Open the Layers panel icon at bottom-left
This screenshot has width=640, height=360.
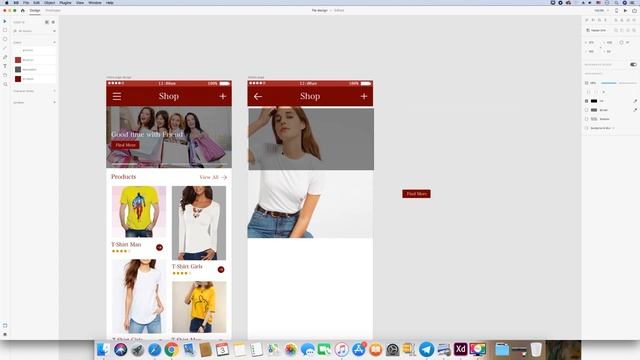tap(5, 334)
